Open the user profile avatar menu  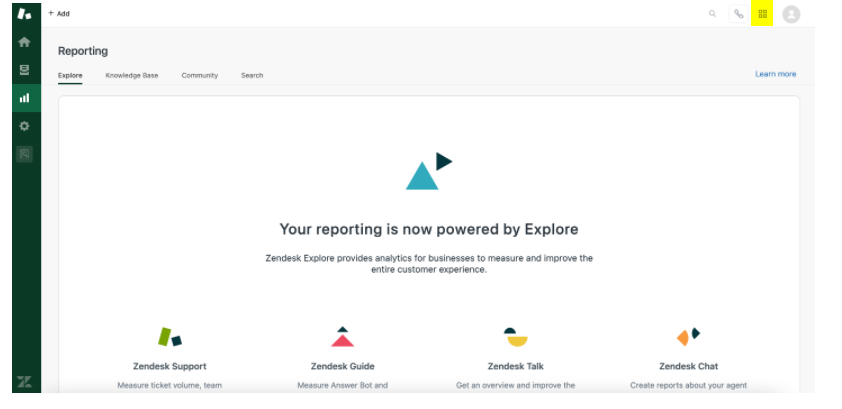791,14
